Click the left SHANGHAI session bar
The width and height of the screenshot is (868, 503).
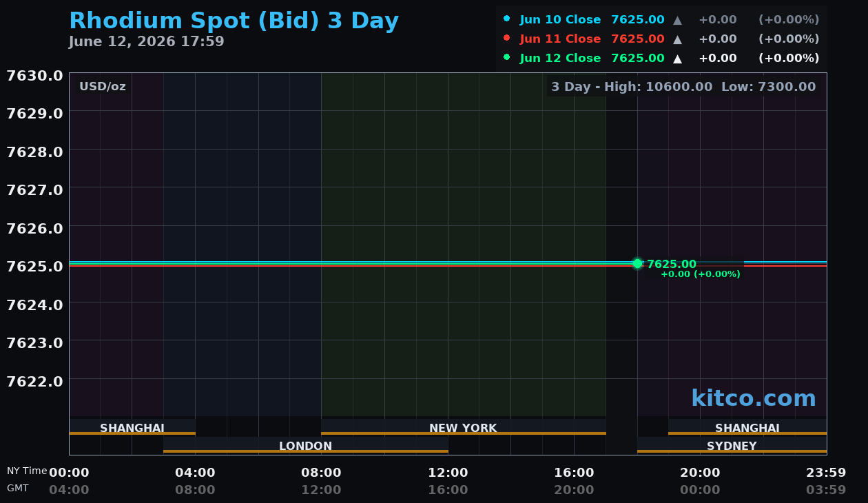point(132,428)
